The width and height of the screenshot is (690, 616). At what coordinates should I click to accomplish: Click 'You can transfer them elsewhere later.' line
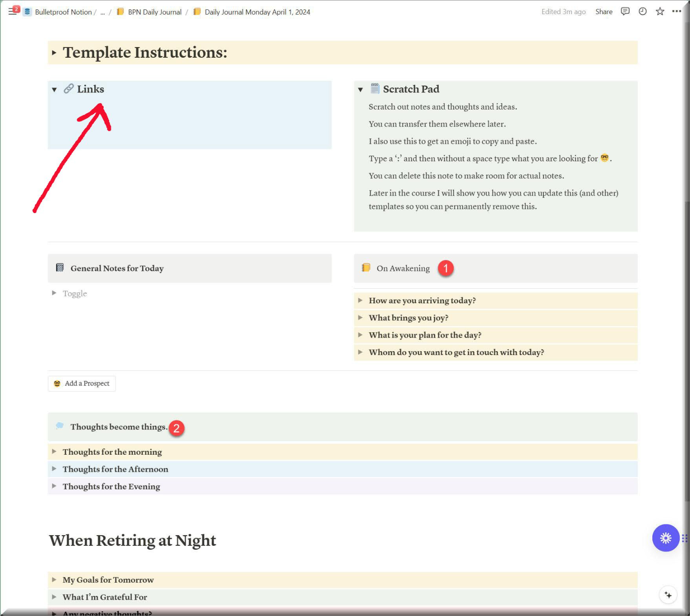pyautogui.click(x=437, y=124)
